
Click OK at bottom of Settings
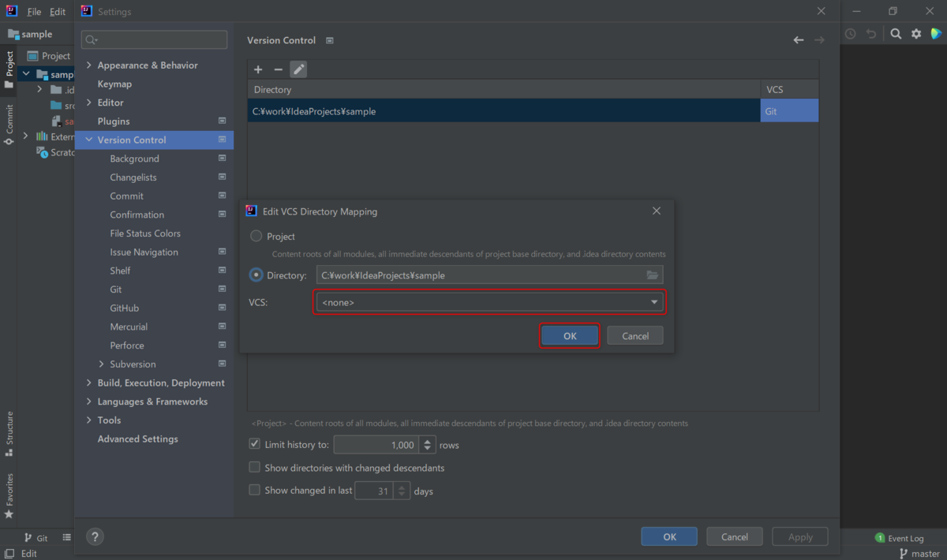point(669,537)
